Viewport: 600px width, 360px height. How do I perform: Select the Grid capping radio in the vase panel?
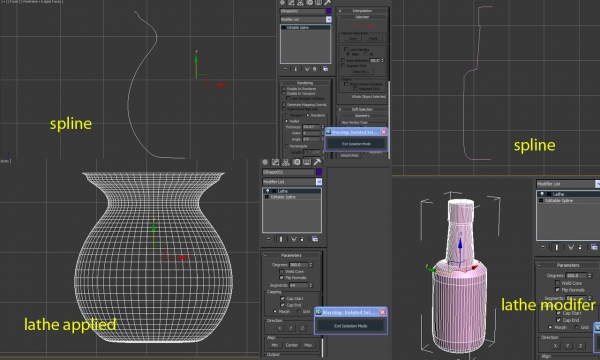click(299, 311)
